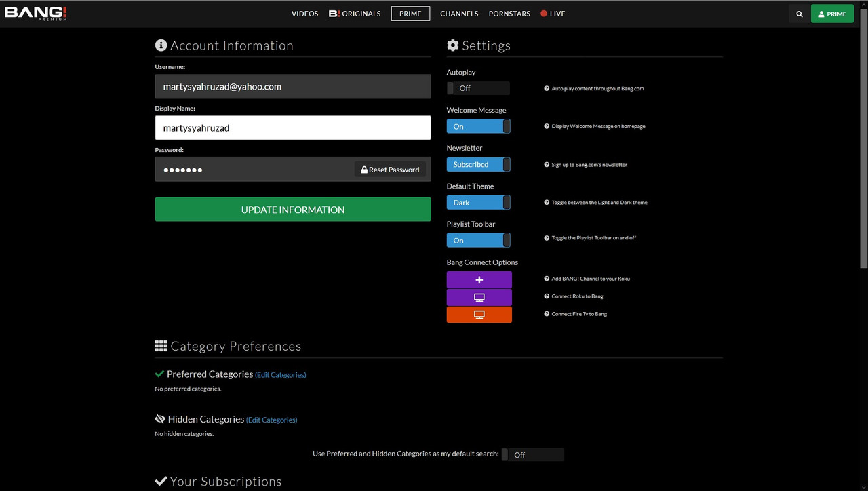Click the Playlist Toolbar help question icon
Viewport: 868px width, 491px height.
(547, 238)
